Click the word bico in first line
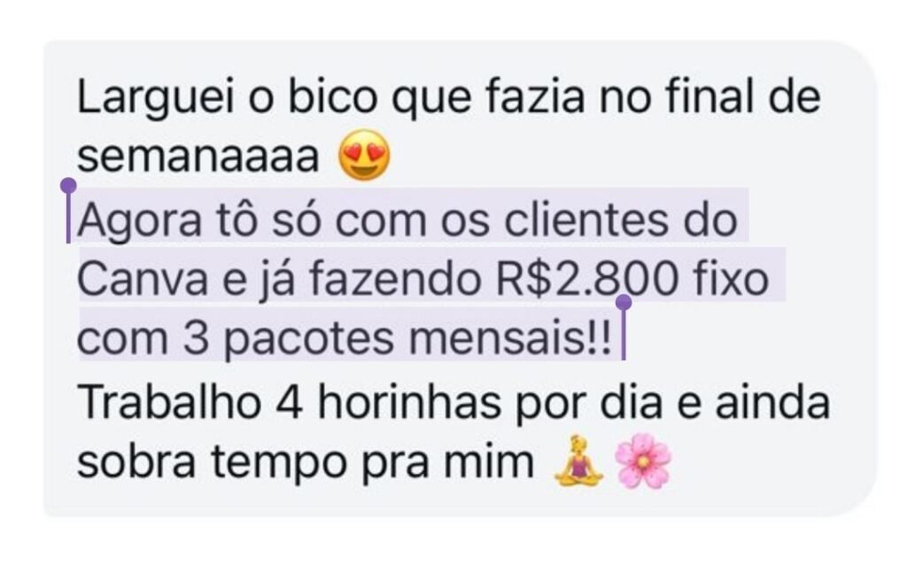 333,97
